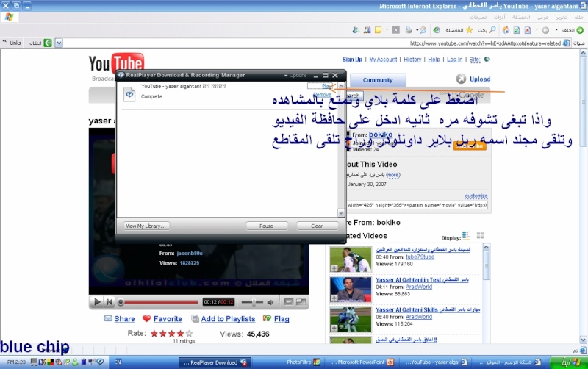Viewport: 588px width, 369px height.
Task: Click the green Back arrow in IE toolbar
Action: point(580,30)
